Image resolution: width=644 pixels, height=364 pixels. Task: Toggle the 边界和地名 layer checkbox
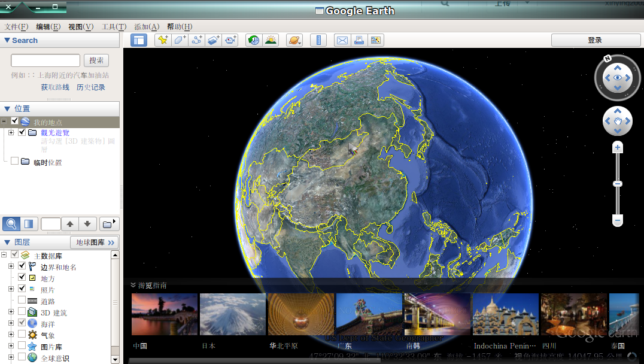[x=22, y=266]
